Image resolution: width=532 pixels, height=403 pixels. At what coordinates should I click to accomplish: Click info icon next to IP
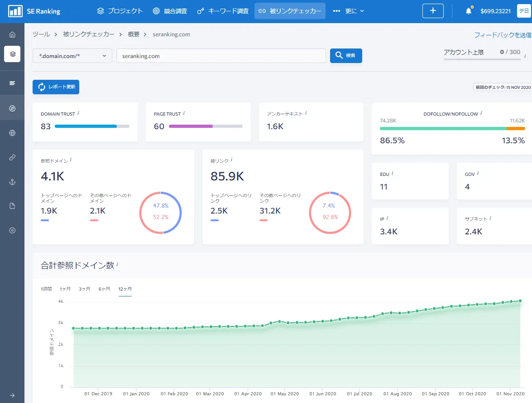pos(387,218)
